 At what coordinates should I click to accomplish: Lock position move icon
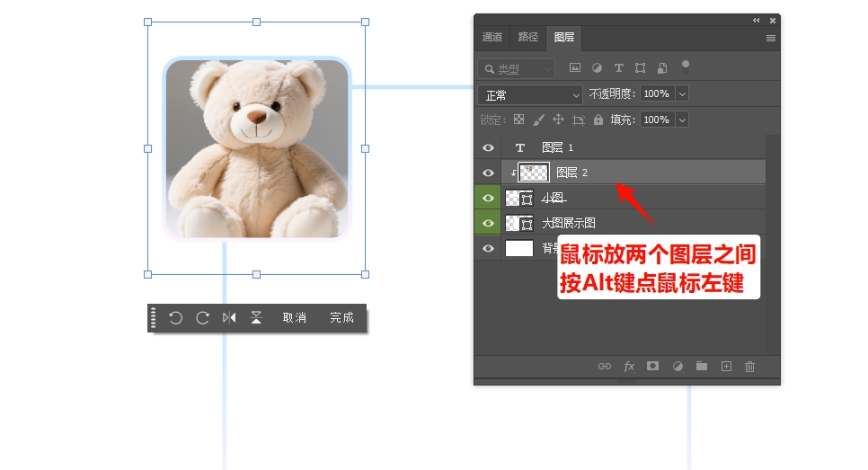click(x=559, y=119)
